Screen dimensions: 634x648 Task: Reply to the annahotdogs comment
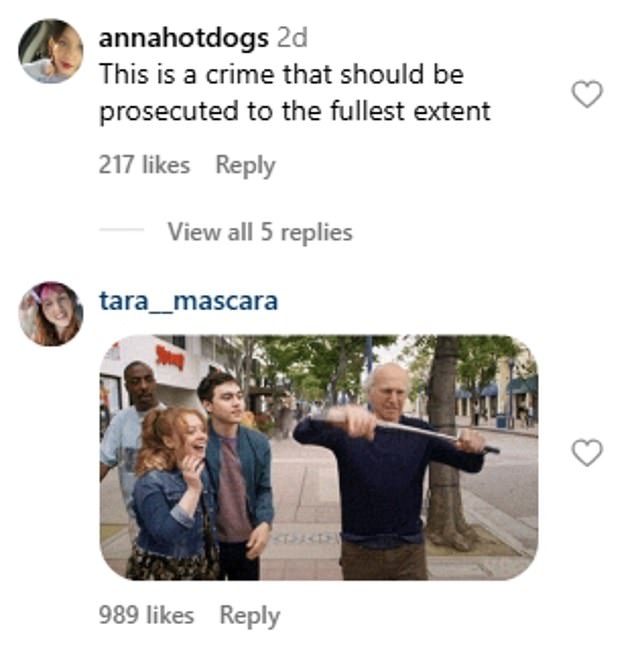(x=245, y=165)
